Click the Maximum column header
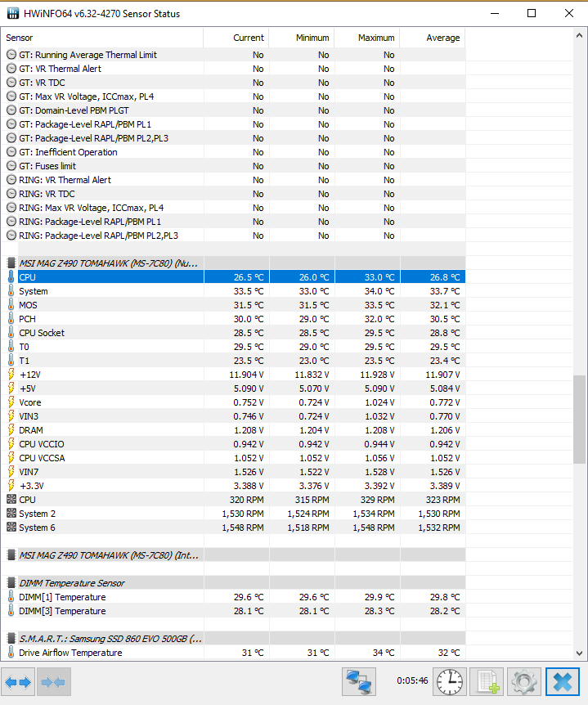This screenshot has height=705, width=588. click(367, 38)
